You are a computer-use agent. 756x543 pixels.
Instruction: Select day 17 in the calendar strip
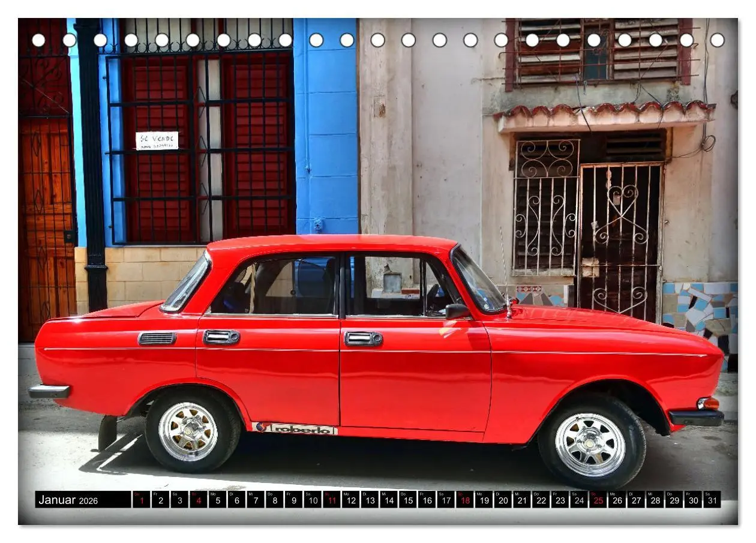tap(446, 500)
